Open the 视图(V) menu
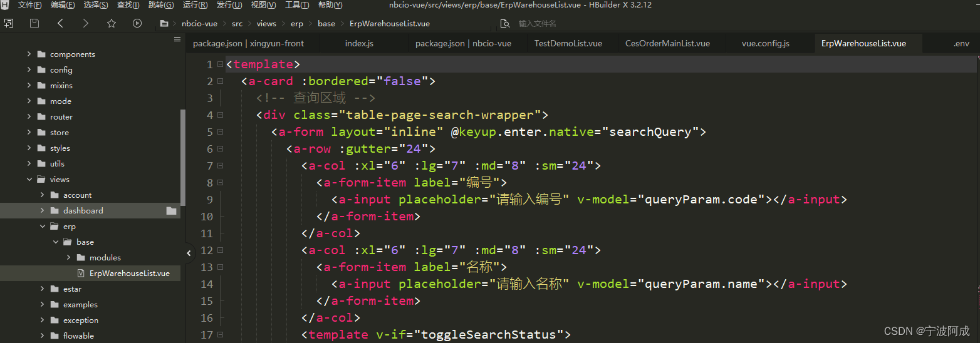The height and width of the screenshot is (343, 980). tap(263, 5)
